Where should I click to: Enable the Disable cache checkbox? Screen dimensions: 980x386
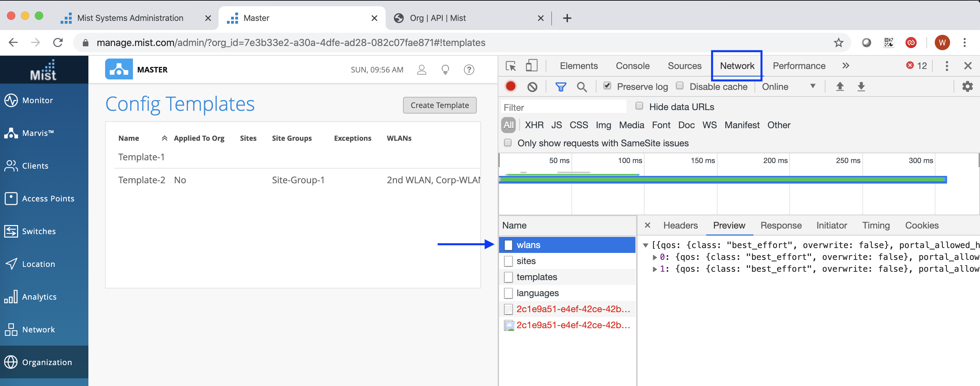pos(679,86)
